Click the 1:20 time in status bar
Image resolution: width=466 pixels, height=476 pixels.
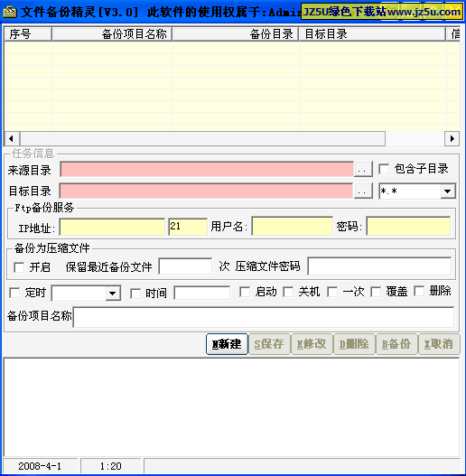point(111,466)
